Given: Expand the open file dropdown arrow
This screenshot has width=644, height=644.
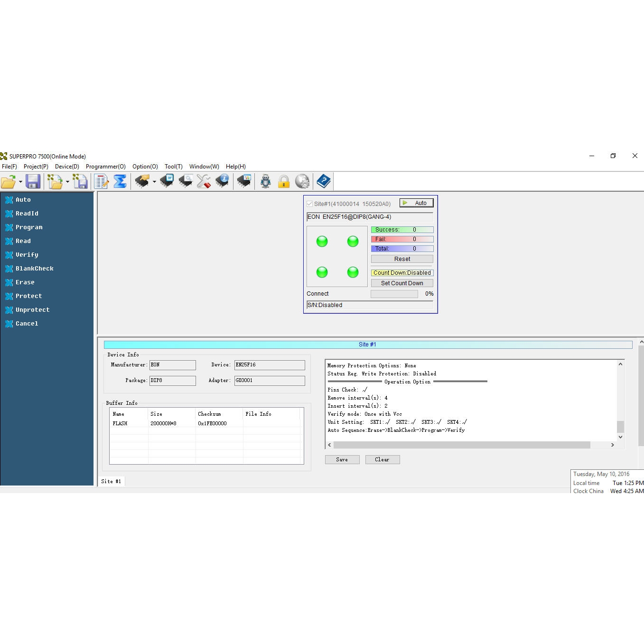Looking at the screenshot, I should [20, 182].
